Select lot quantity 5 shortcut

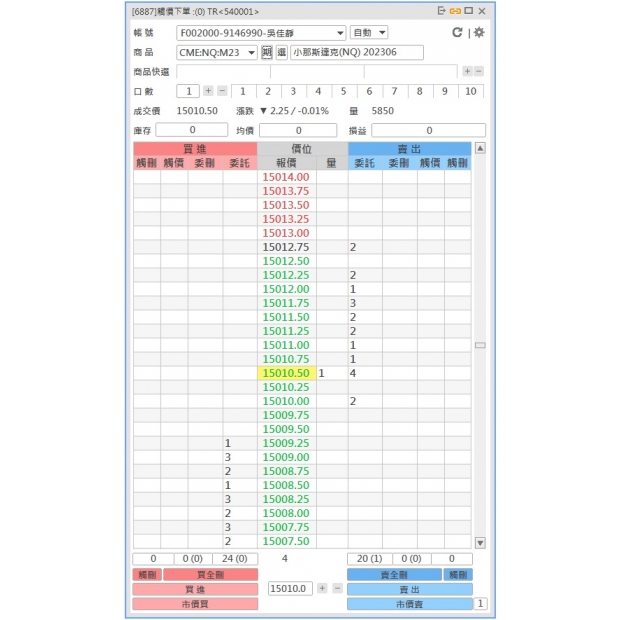[x=344, y=91]
